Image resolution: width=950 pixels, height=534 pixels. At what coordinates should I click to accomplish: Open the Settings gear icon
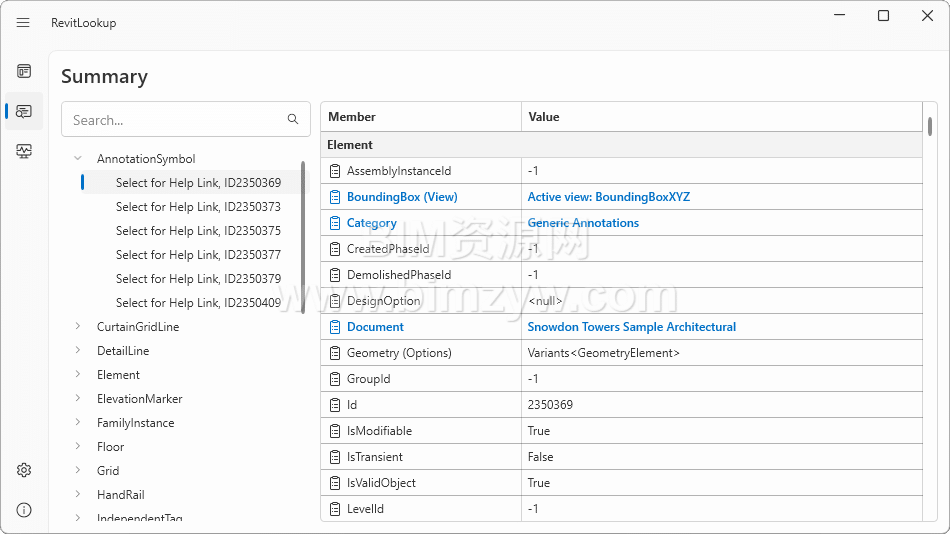pos(24,470)
